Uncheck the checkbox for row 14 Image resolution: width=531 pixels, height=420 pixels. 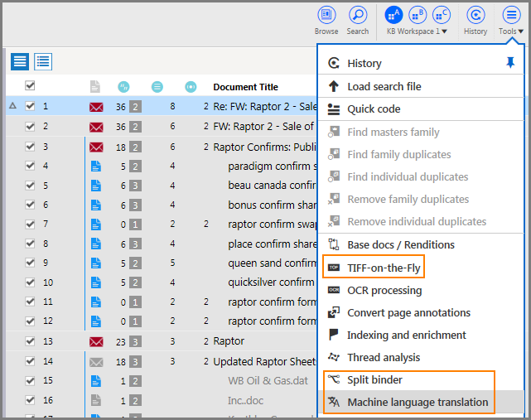(30, 361)
